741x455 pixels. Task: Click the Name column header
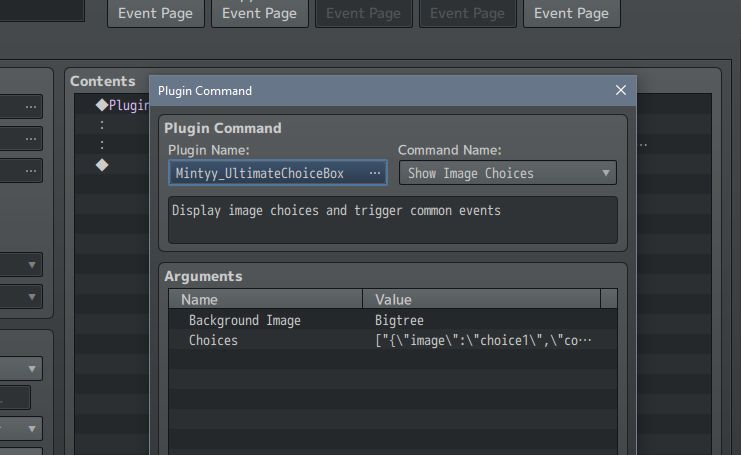266,300
